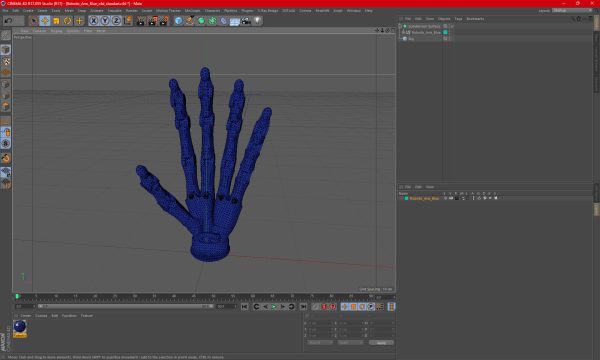Toggle the X axis lock
600x360 pixels.
[x=94, y=21]
